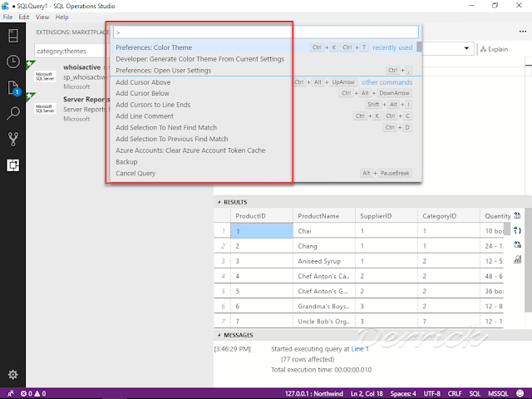Click the ProductName column header

click(324, 216)
